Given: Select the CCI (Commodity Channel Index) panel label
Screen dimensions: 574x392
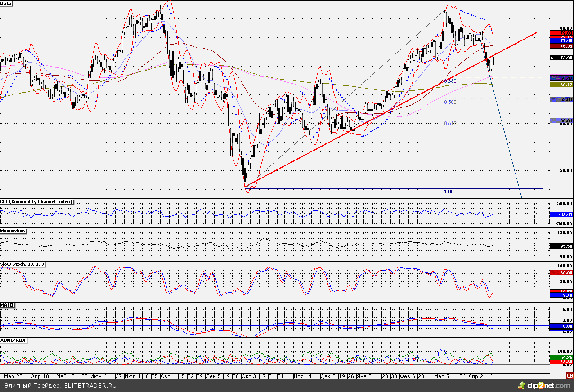Looking at the screenshot, I should [37, 202].
